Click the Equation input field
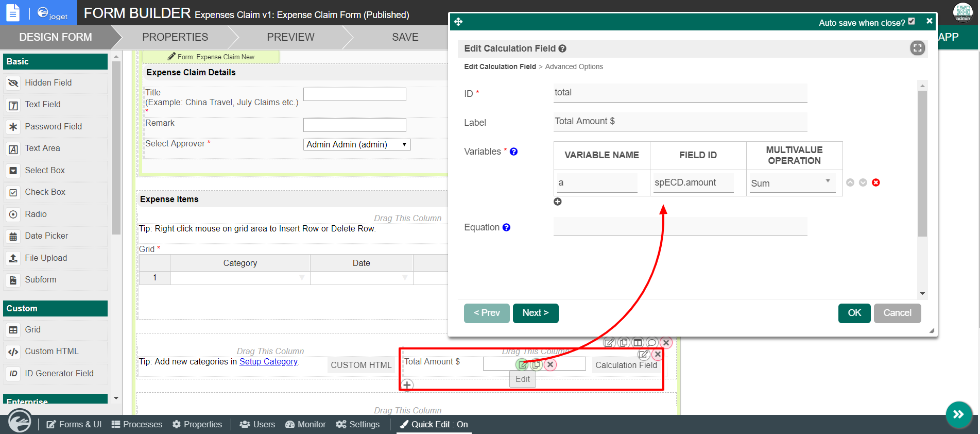 coord(680,227)
